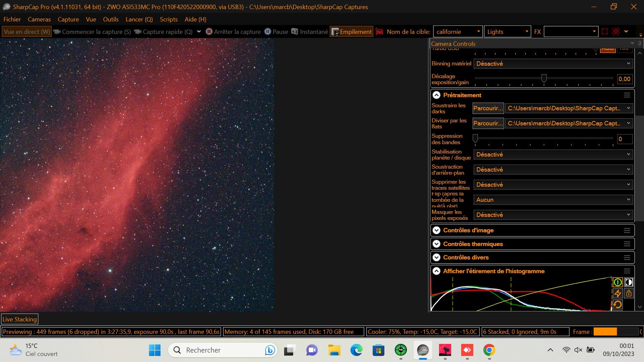Viewport: 644px width, 362px height.
Task: Open the Soustraction d'arrière-plan dropdown
Action: coord(553,170)
